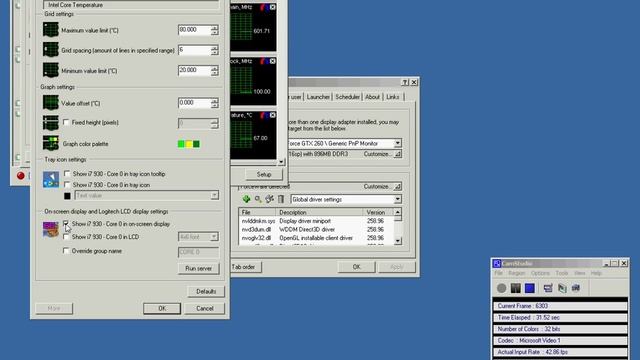The width and height of the screenshot is (640, 360).
Task: Click the Minimum value limit spinner arrows
Action: click(214, 71)
